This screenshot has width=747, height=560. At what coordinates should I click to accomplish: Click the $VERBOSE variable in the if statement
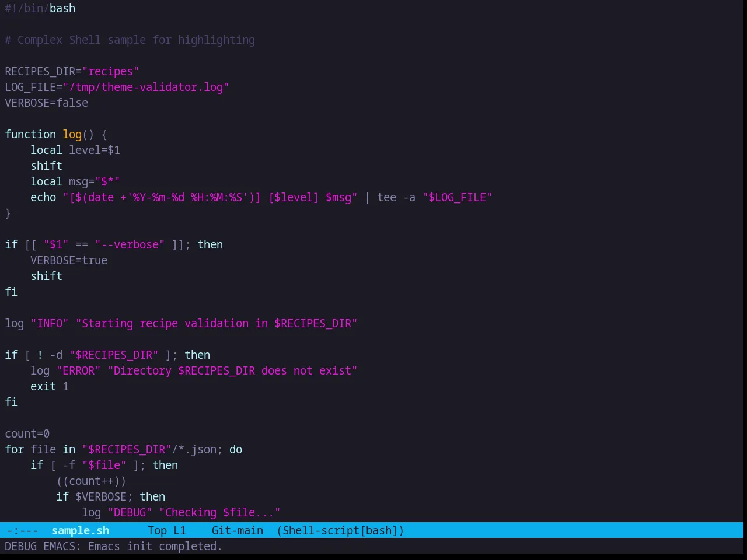[x=101, y=496]
